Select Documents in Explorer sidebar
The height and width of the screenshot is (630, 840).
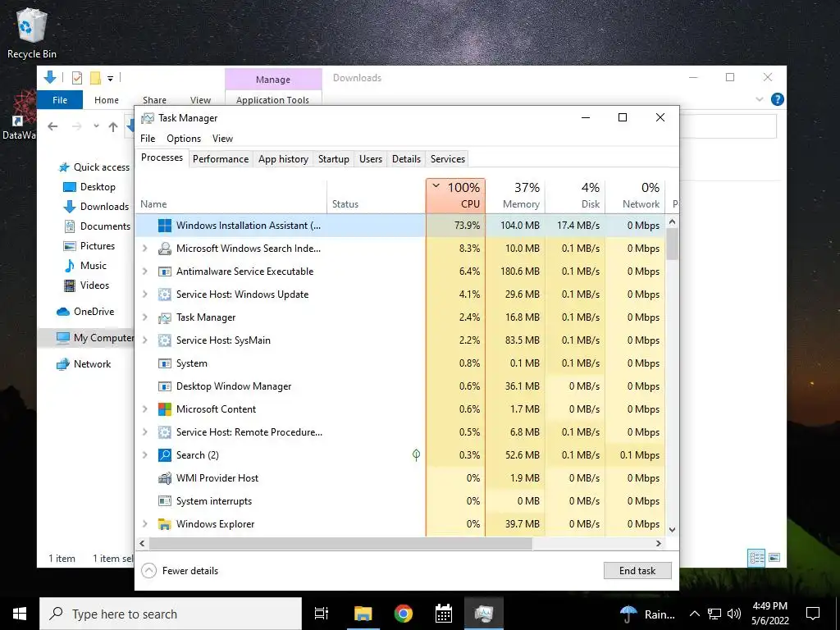point(97,226)
